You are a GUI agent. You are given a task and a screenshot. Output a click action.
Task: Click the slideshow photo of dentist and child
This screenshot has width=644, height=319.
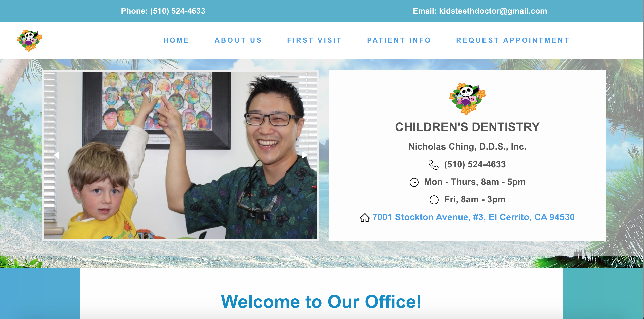coord(181,155)
